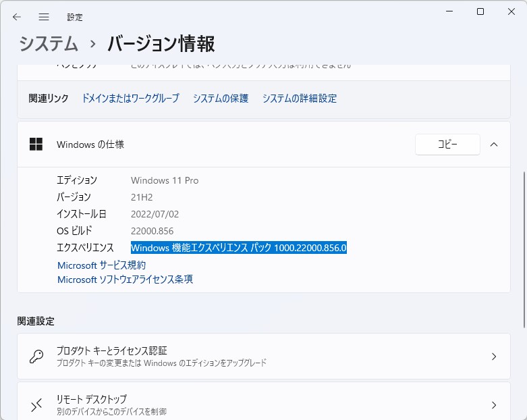Viewport: 527px width, 420px height.
Task: Open Microsoft ソフトウェアライセンス条項 link
Action: [x=125, y=280]
